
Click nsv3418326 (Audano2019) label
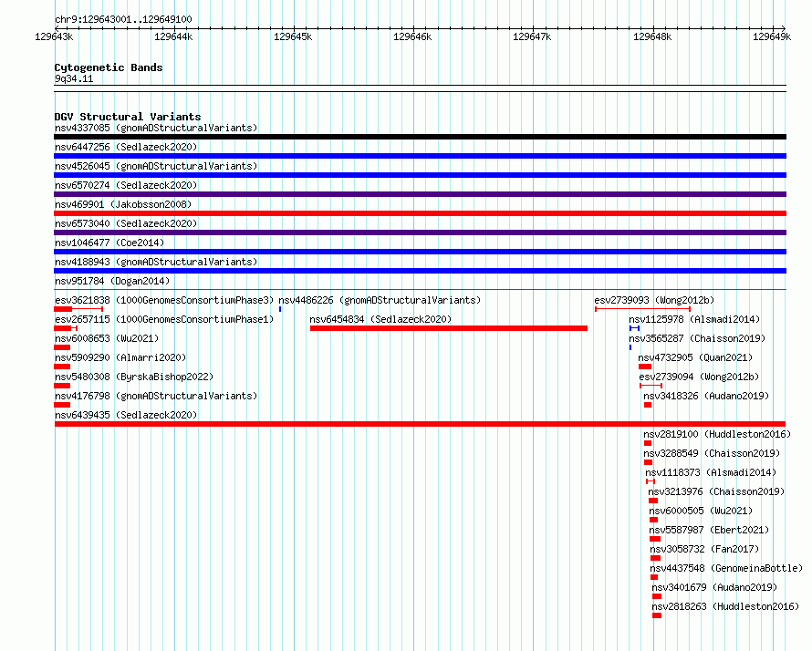tap(706, 396)
